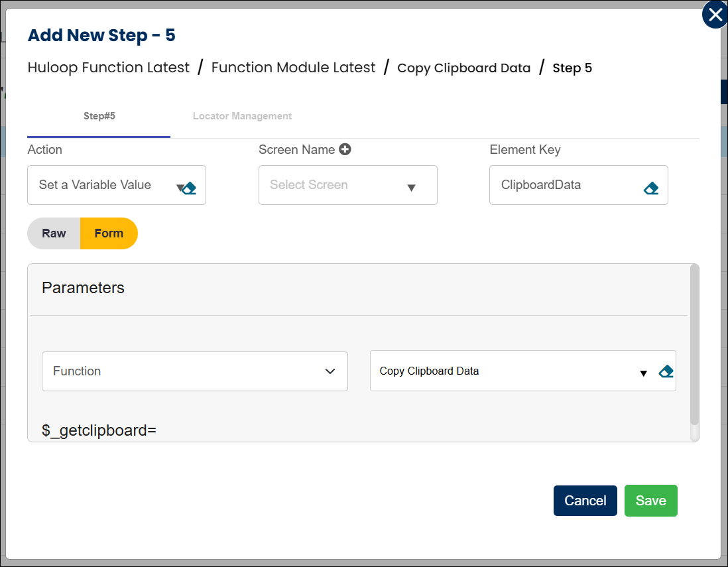Switch to Raw mode
The width and height of the screenshot is (728, 567).
point(54,233)
